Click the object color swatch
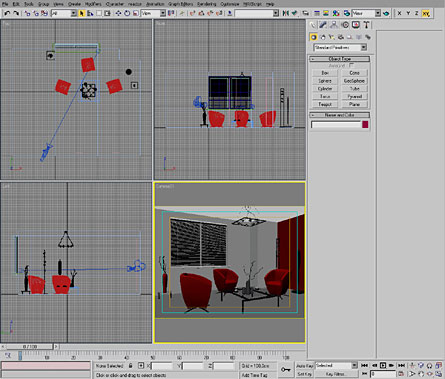This screenshot has width=445, height=379. click(365, 124)
